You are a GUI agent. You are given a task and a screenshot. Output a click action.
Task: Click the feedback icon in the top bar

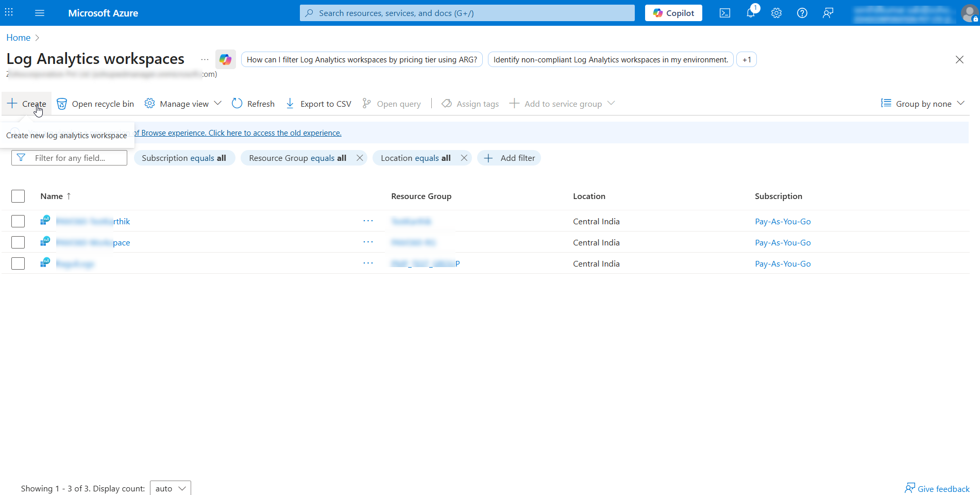pos(827,13)
